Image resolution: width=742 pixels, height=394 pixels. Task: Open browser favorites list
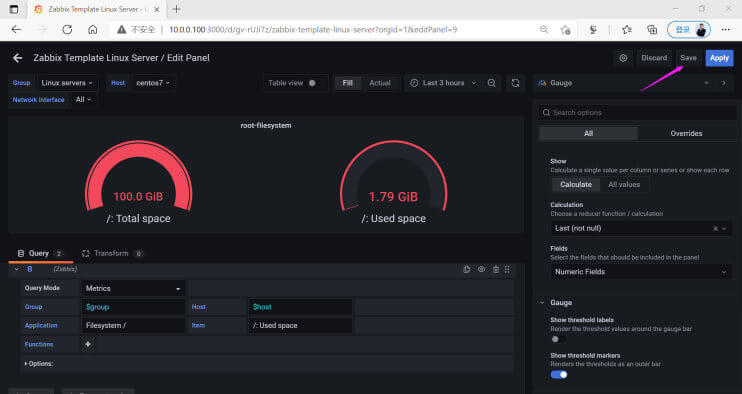tap(627, 29)
